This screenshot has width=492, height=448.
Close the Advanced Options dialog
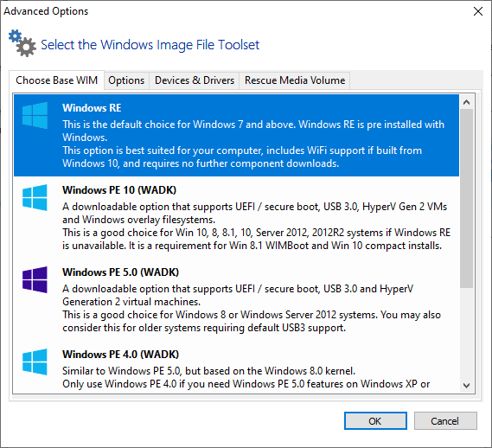[478, 11]
